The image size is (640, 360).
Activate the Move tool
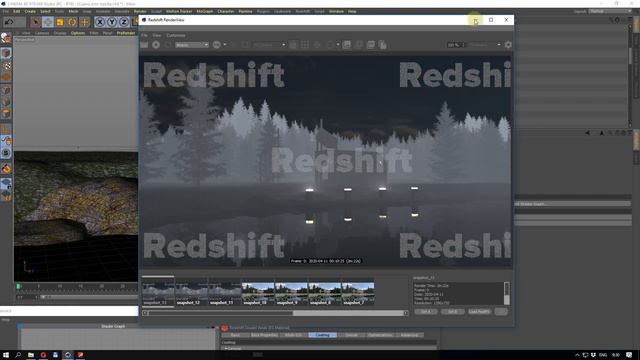(x=48, y=22)
